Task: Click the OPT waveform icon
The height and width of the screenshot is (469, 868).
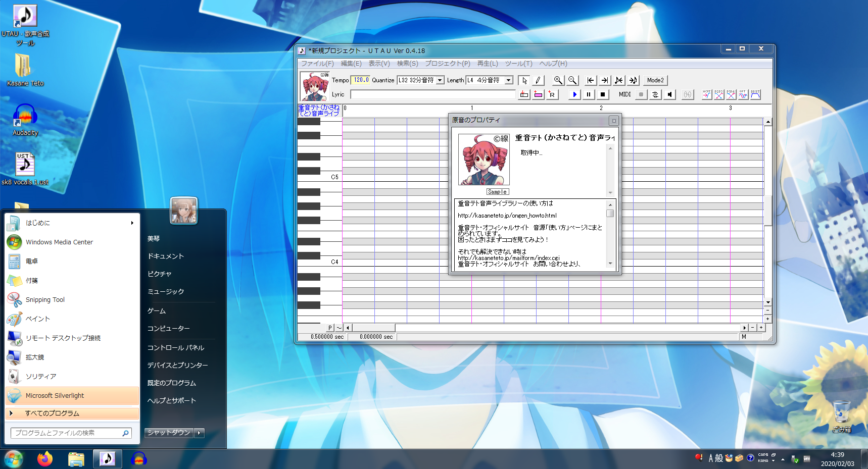Action: tap(743, 94)
